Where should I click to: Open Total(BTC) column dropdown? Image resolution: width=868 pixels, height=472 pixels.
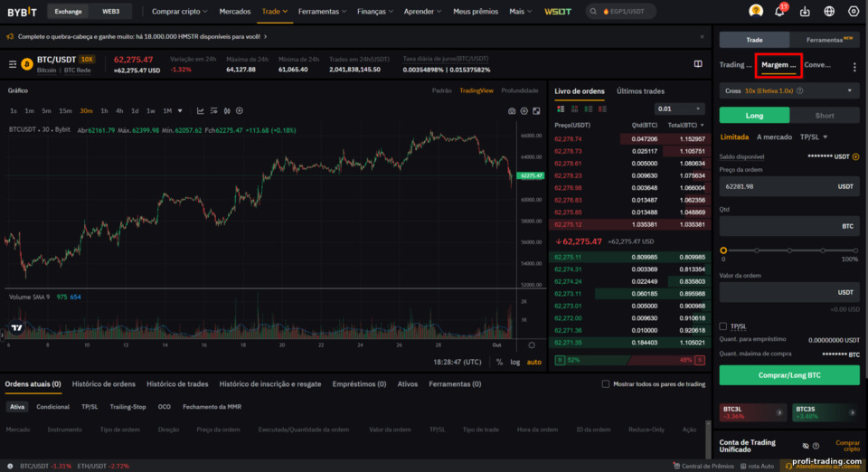click(686, 125)
